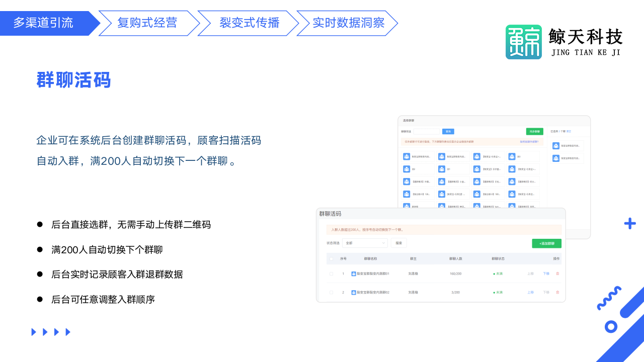
Task: Click the 鲸天科技 logo icon
Action: [523, 42]
